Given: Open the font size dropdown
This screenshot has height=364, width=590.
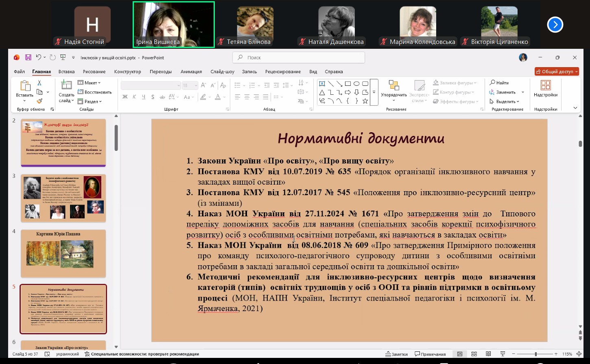Looking at the screenshot, I should click(197, 85).
